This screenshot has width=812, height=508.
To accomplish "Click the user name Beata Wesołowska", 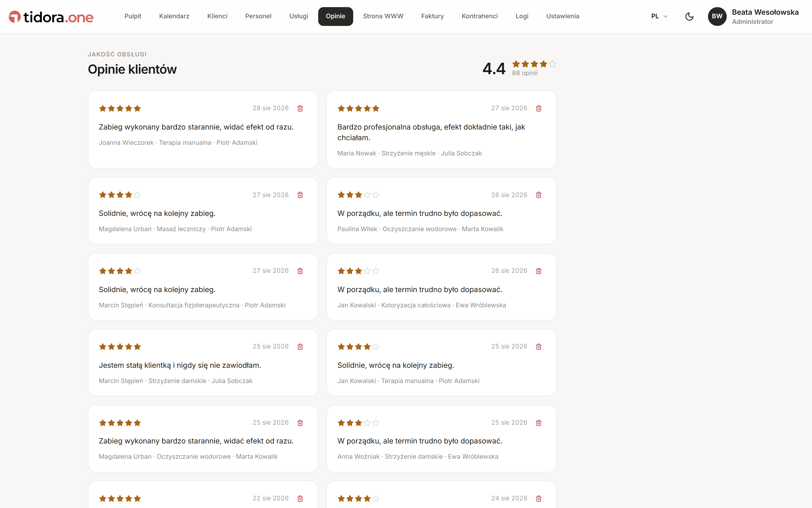I will [x=765, y=12].
